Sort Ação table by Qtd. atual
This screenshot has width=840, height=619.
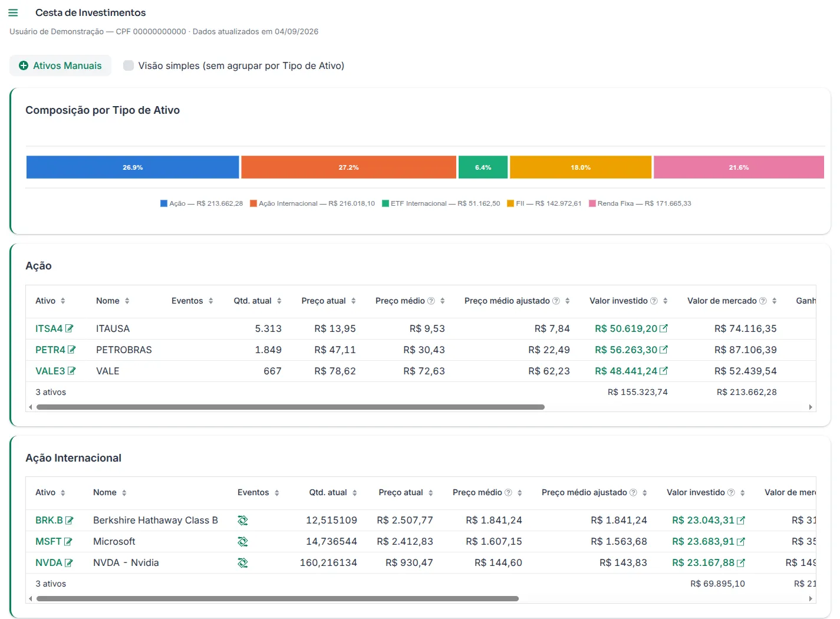point(279,301)
